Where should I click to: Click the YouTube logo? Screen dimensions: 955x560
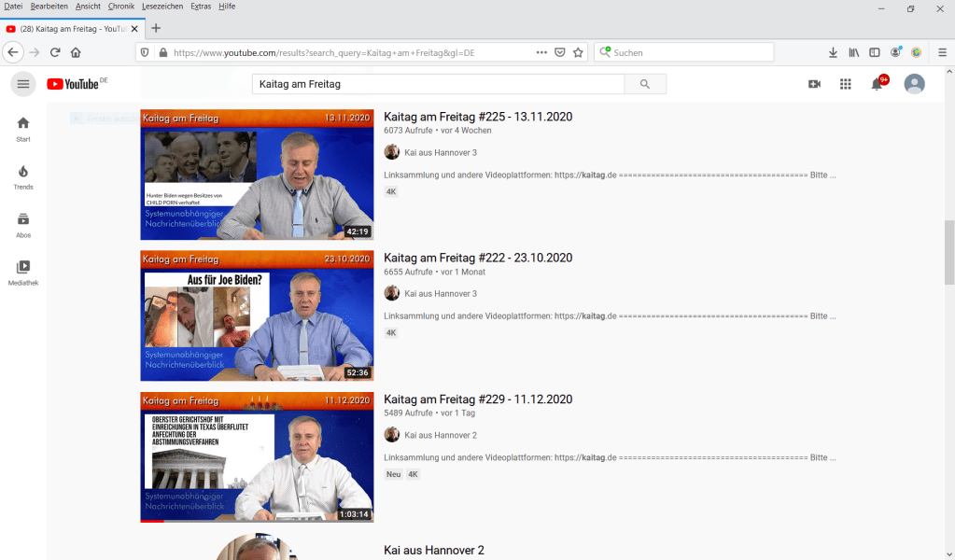73,84
